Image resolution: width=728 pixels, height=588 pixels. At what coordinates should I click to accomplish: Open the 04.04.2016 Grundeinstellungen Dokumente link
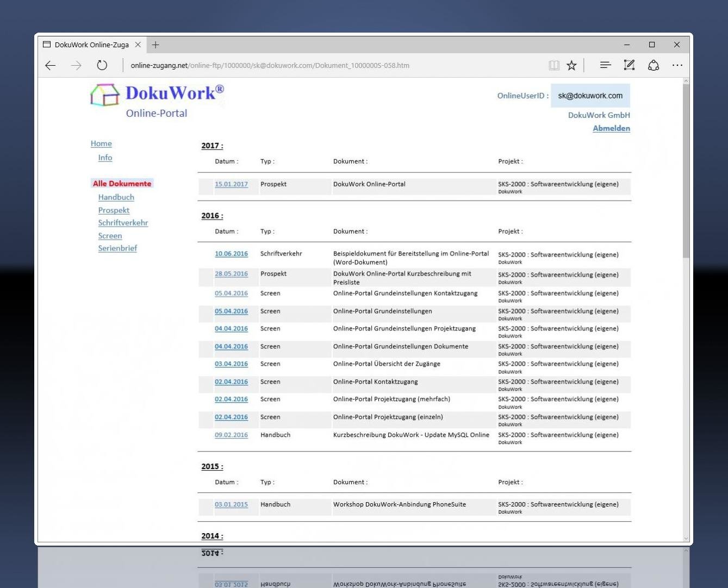231,347
